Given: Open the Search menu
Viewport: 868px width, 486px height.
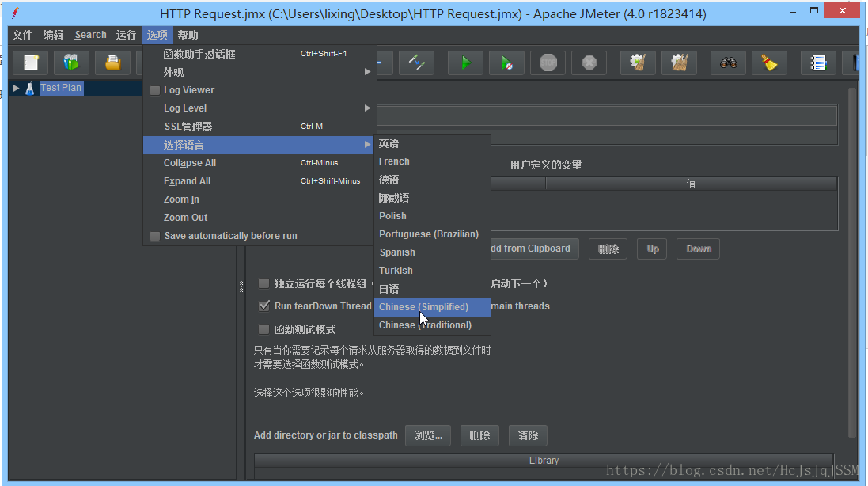Looking at the screenshot, I should [90, 35].
